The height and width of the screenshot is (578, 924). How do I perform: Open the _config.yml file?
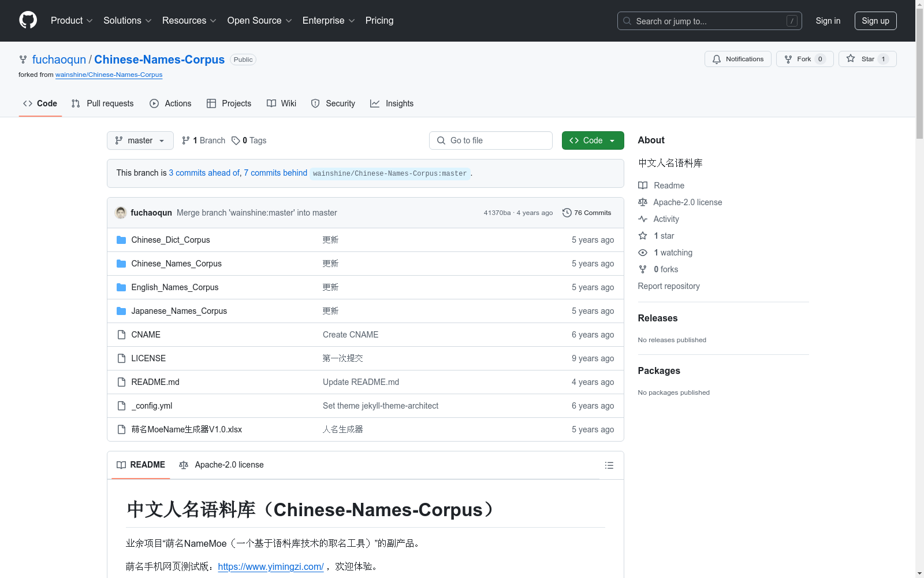[x=152, y=406]
